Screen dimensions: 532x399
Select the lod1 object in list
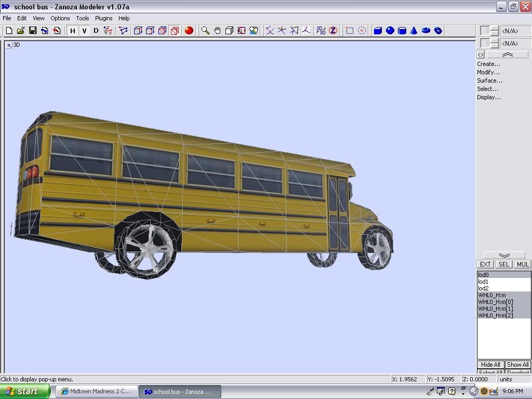click(x=483, y=282)
